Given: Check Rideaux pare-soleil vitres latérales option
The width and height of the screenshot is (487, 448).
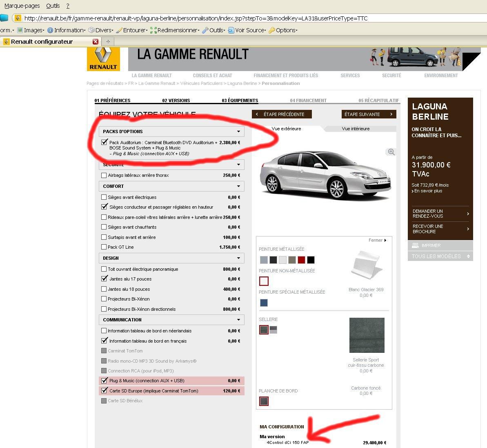Looking at the screenshot, I should pos(104,217).
